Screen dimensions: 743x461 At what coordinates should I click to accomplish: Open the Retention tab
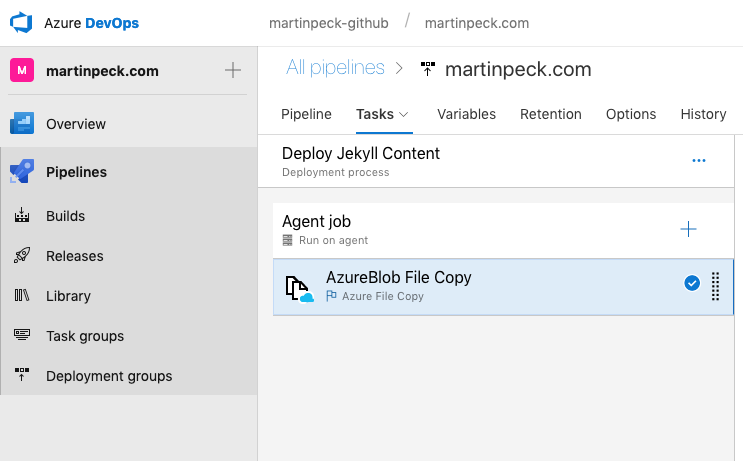551,114
